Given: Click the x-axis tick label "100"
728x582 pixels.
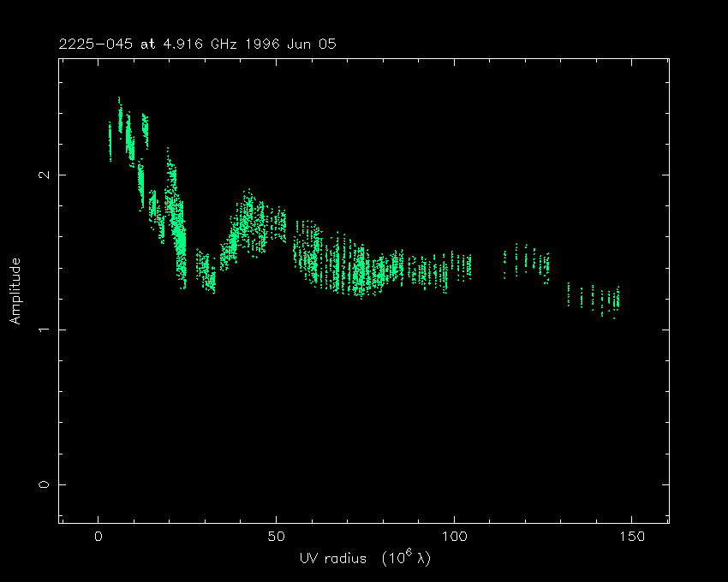Looking at the screenshot, I should (453, 537).
